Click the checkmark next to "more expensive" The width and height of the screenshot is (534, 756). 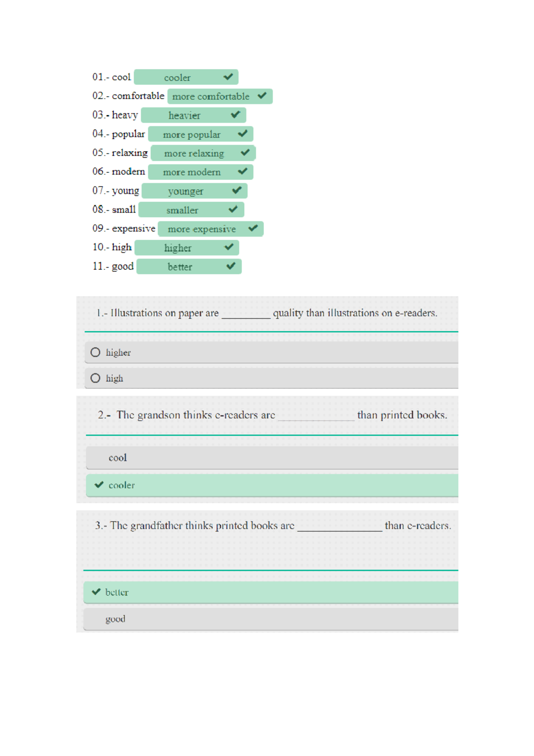(253, 228)
